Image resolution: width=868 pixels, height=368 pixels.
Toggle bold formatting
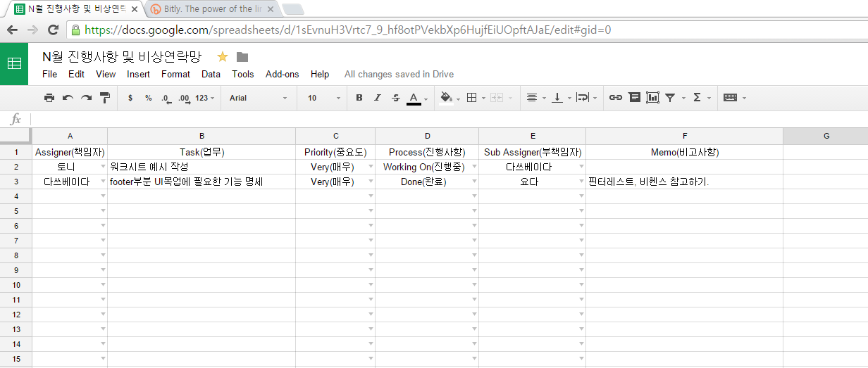359,98
